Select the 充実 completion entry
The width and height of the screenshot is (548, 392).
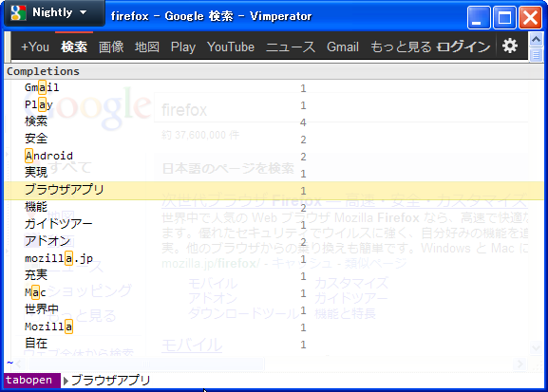click(x=274, y=275)
